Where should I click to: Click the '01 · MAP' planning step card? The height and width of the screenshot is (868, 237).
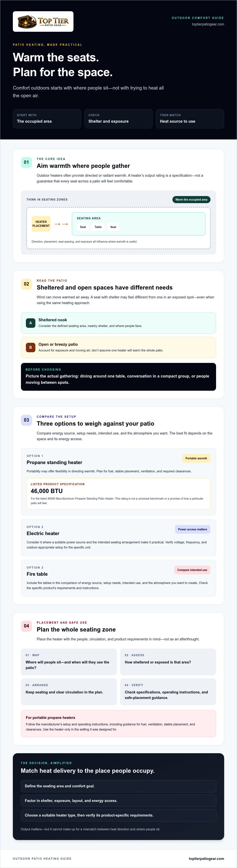(69, 662)
